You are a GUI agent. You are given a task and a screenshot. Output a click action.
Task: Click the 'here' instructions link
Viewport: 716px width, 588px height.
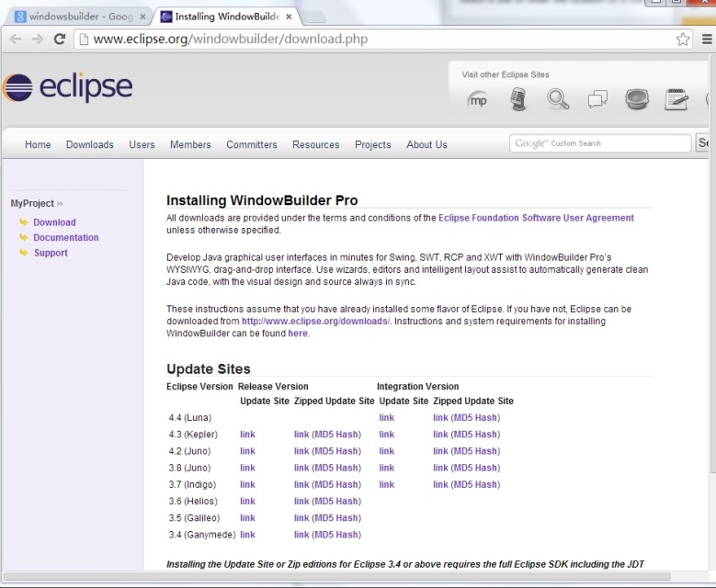tap(298, 334)
